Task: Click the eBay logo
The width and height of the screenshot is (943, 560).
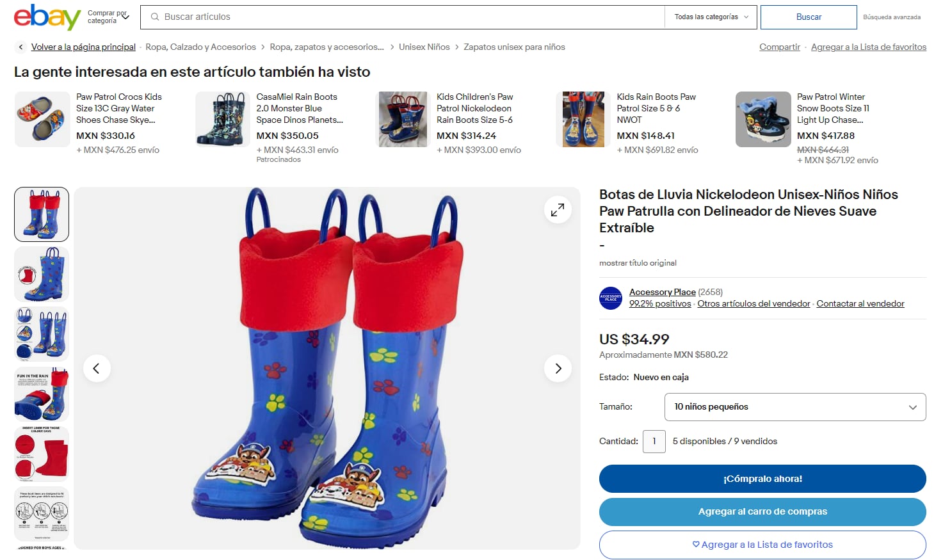Action: [x=47, y=17]
